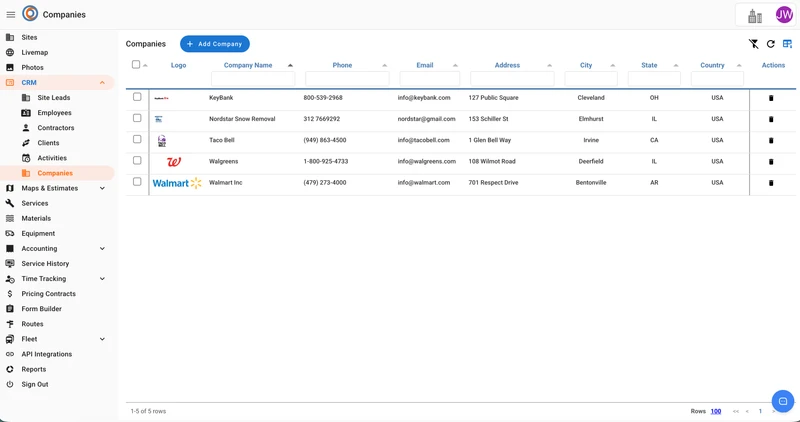Sort by State column arrow
The image size is (800, 422).
pos(676,65)
